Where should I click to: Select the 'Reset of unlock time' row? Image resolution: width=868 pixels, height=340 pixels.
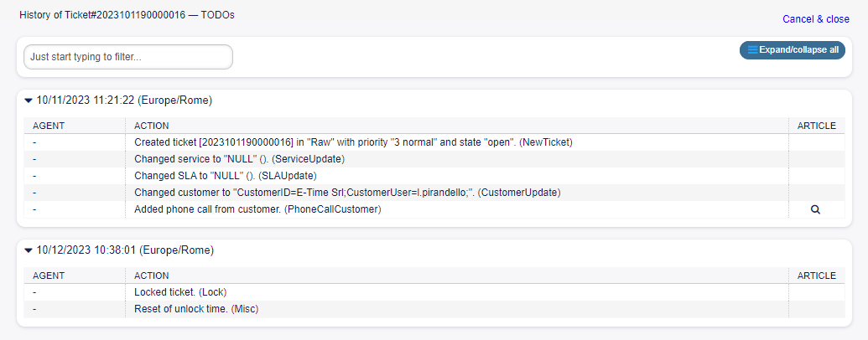click(196, 309)
